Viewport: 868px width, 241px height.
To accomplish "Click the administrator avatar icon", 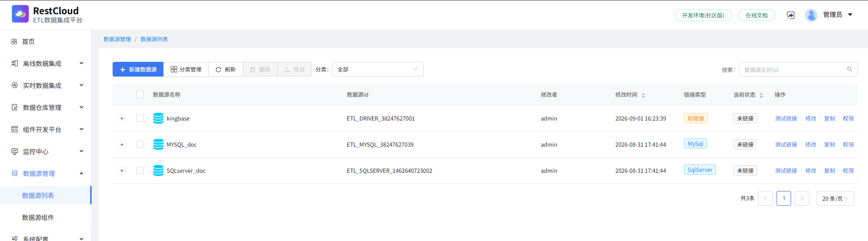I will coord(811,15).
